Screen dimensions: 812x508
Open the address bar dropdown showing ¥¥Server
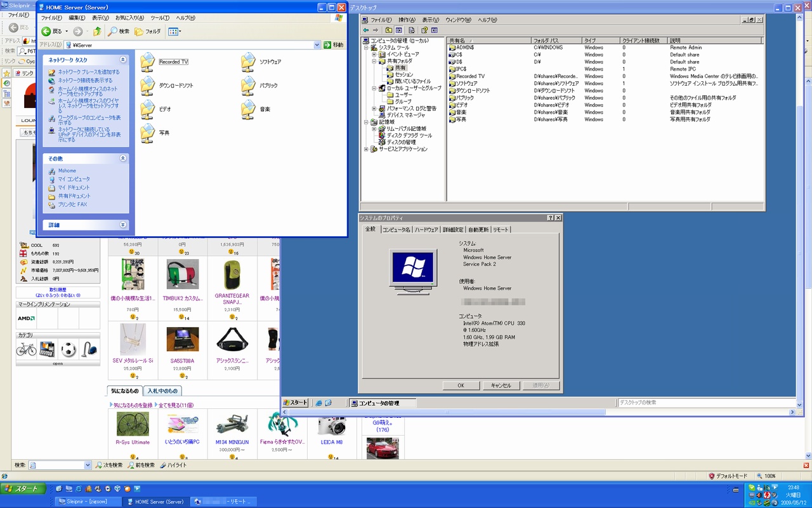(317, 45)
